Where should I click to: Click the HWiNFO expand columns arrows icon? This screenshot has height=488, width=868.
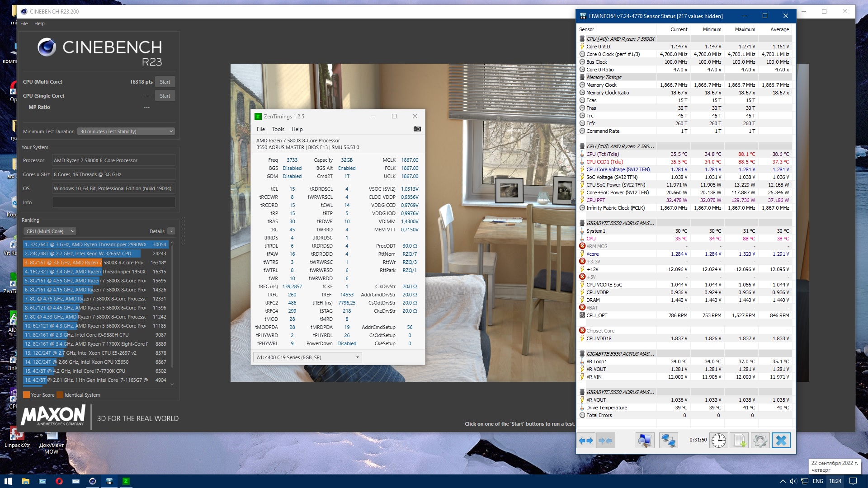pyautogui.click(x=586, y=441)
